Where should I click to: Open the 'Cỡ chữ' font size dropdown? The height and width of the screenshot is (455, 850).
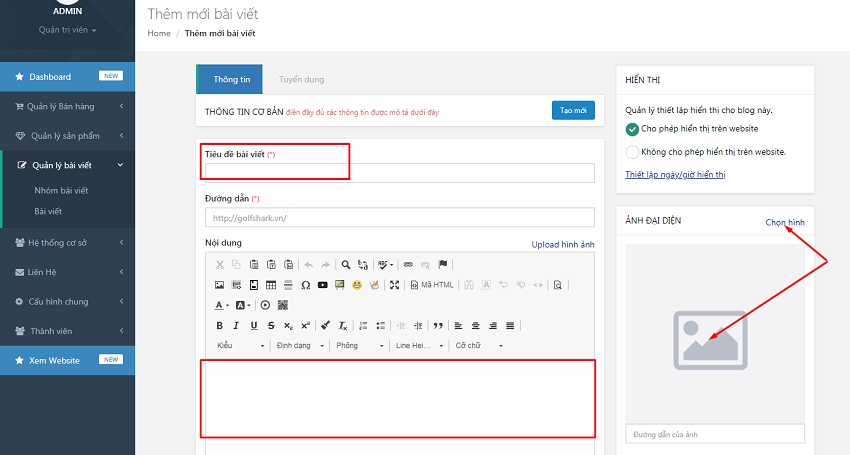pos(478,345)
